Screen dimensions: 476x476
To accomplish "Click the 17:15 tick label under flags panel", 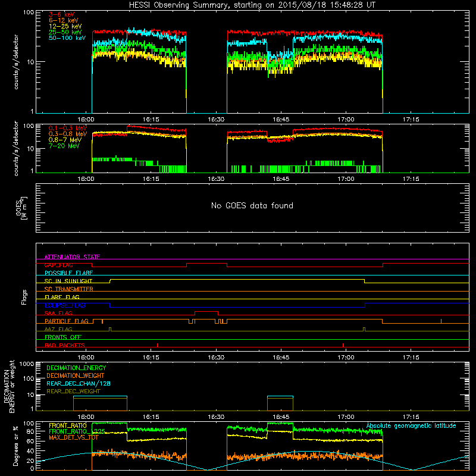I will 411,358.
